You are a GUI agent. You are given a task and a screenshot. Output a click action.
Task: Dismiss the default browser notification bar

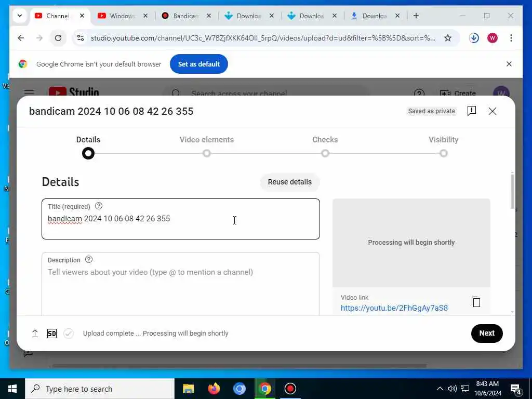[x=509, y=64]
